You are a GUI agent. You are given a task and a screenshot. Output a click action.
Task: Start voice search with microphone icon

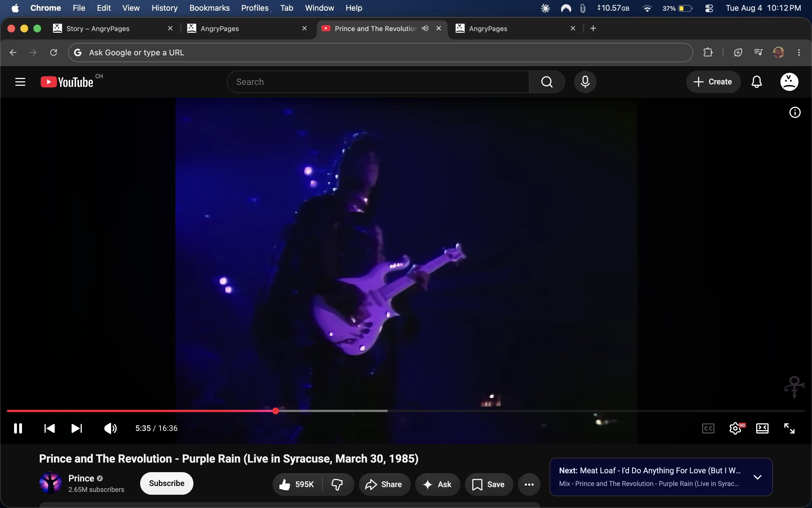point(585,82)
